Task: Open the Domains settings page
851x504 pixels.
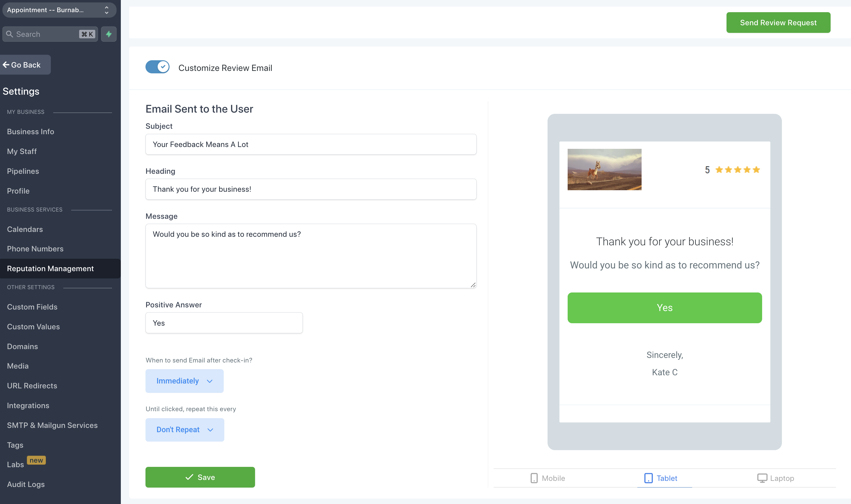Action: pos(23,346)
